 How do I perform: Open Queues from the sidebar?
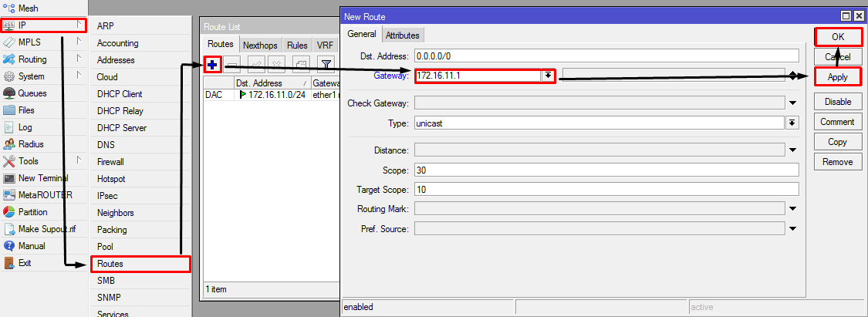pyautogui.click(x=43, y=93)
